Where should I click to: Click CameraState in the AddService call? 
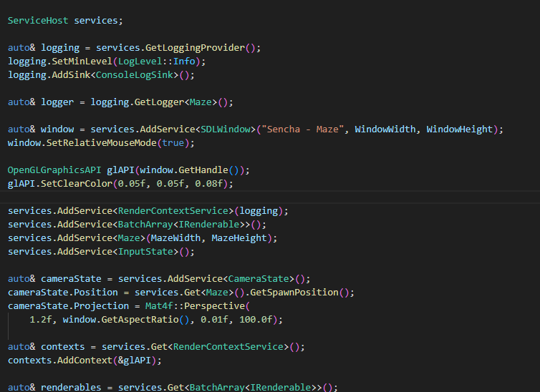259,279
